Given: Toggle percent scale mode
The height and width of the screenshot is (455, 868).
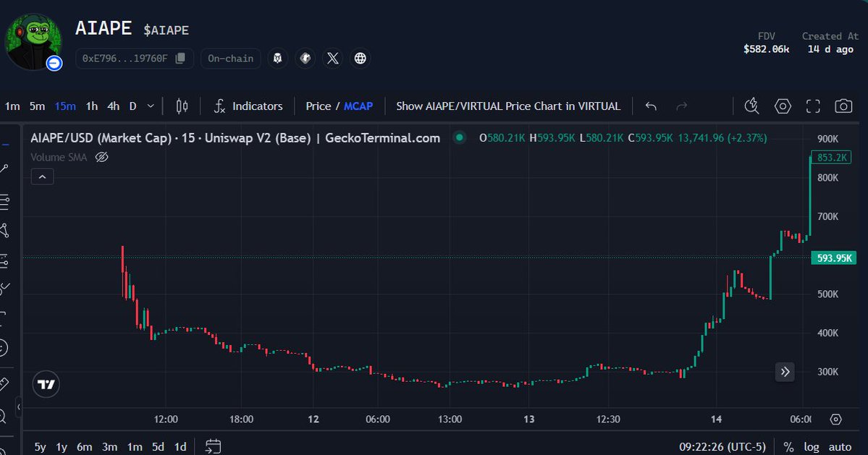Looking at the screenshot, I should 789,447.
